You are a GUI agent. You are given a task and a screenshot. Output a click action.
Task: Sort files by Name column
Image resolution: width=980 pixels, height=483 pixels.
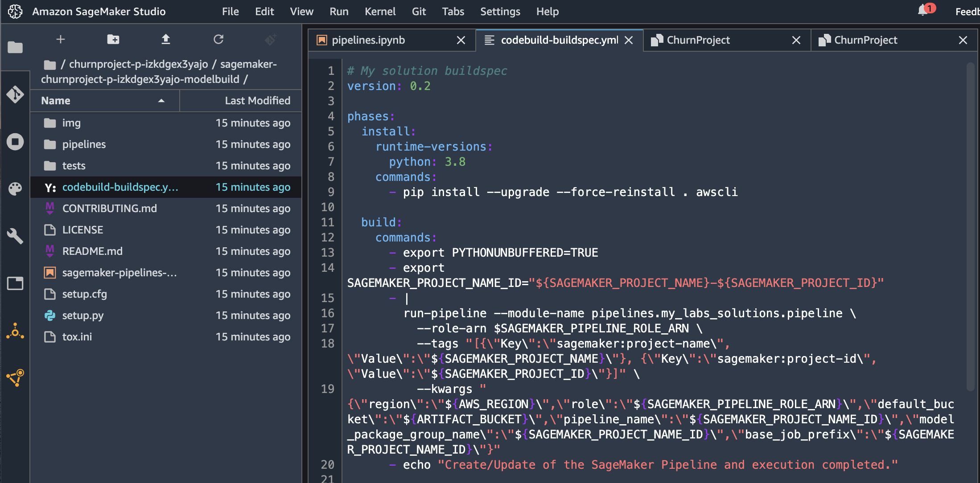(x=105, y=101)
